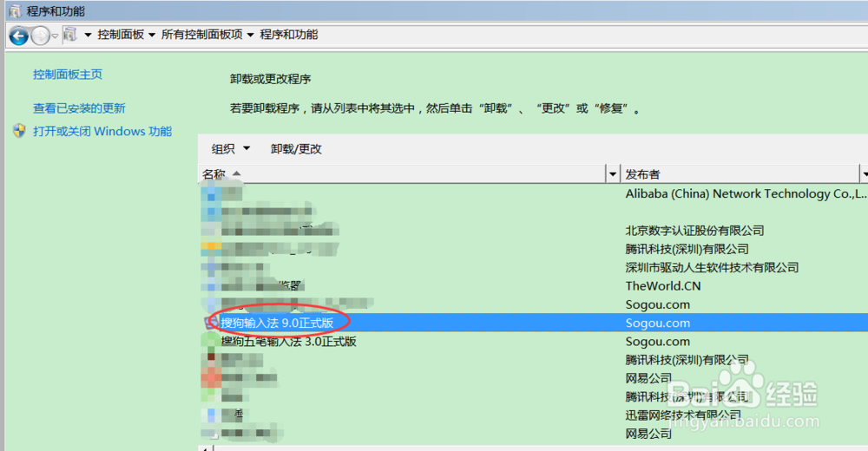Sort the list by 名称 column header

pos(402,174)
